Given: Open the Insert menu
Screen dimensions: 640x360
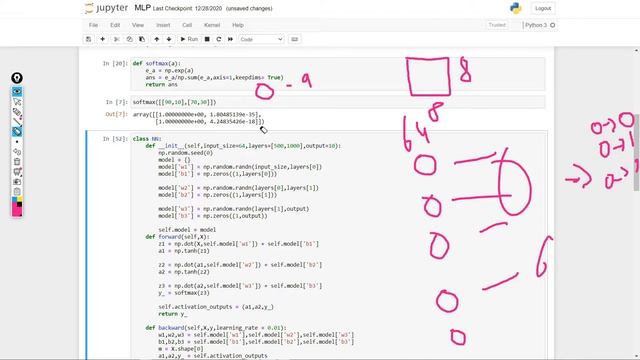Looking at the screenshot, I should click(163, 25).
